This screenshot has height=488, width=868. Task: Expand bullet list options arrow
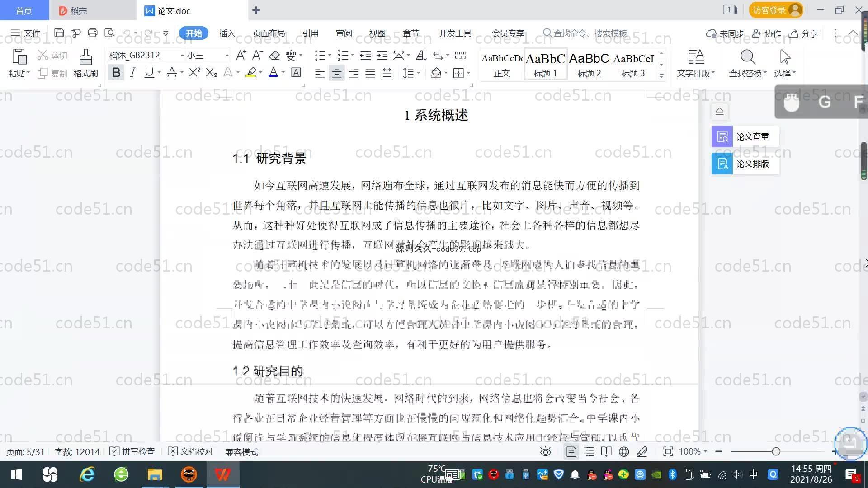330,56
